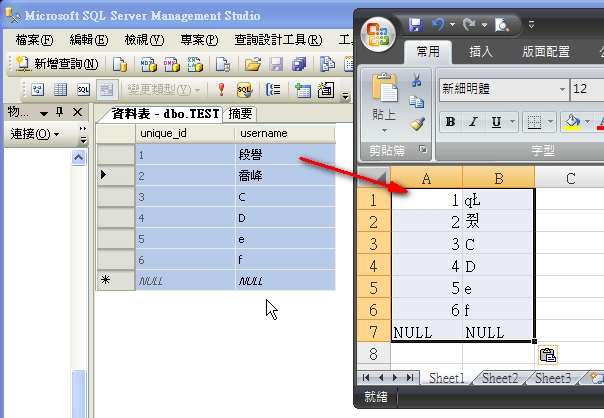Switch to the Excel Insert ribbon tab

coord(481,51)
